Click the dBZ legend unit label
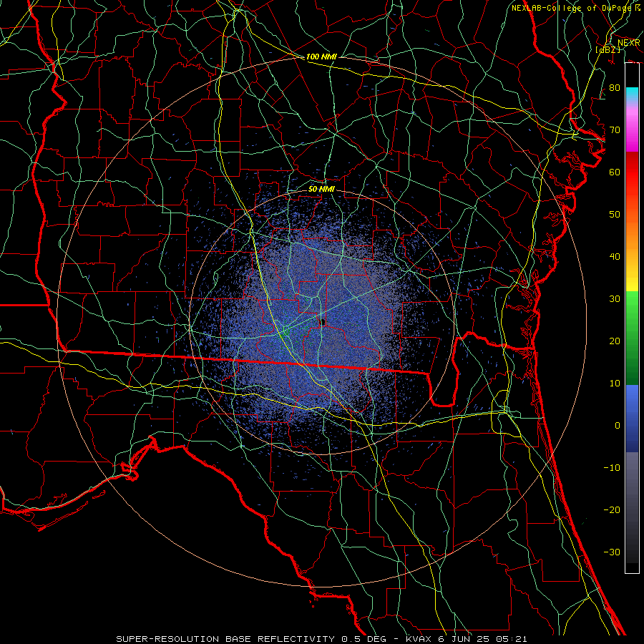Image resolution: width=644 pixels, height=644 pixels. pyautogui.click(x=608, y=49)
